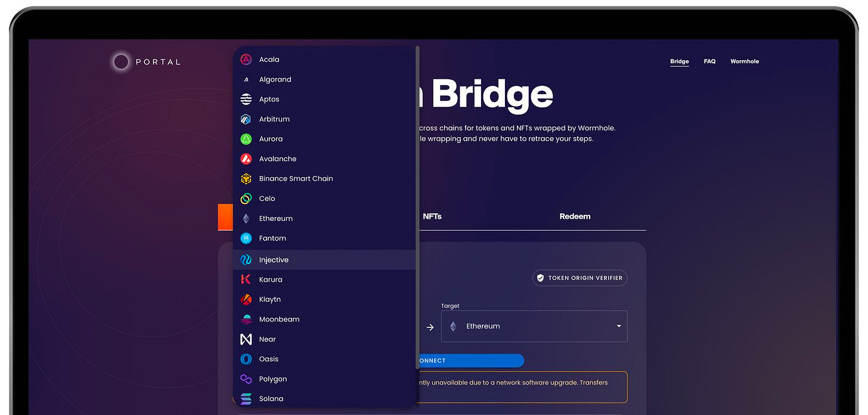Viewport: 868px width, 415px height.
Task: Click the Klaytn chain icon
Action: [246, 299]
